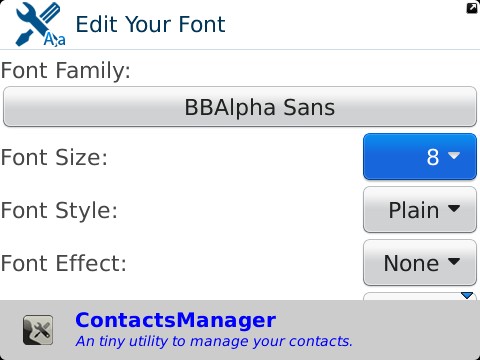Viewport: 480px width, 360px height.
Task: Open the partially hidden dropdown below Font Effect
Action: (420, 296)
